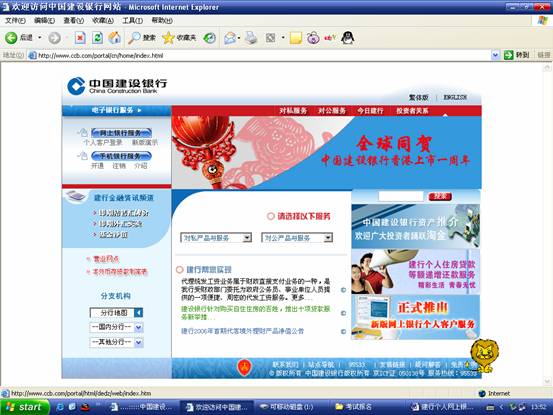The height and width of the screenshot is (415, 553).
Task: Click the eBay toolbar icon
Action: pyautogui.click(x=330, y=37)
